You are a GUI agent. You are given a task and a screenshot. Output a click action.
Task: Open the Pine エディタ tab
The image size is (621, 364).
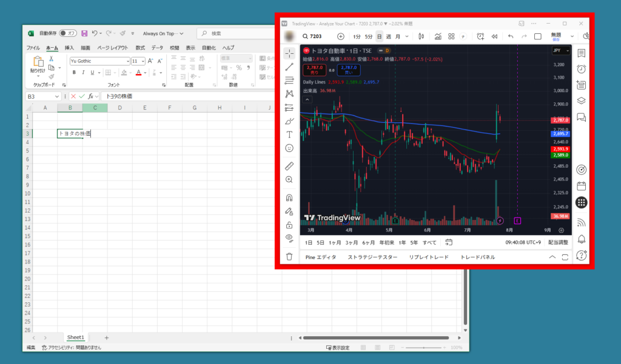click(x=321, y=257)
